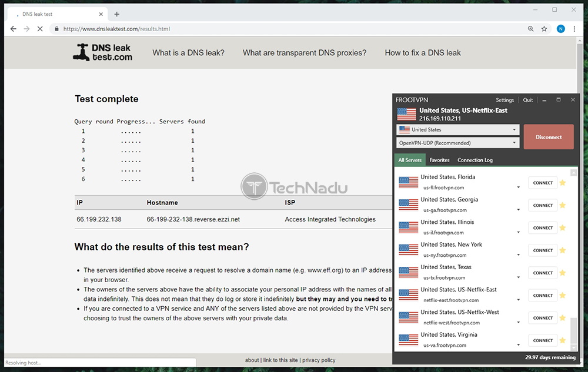Expand netflix-east.frootvpn.com server dropdown arrow
The height and width of the screenshot is (372, 588).
[518, 300]
